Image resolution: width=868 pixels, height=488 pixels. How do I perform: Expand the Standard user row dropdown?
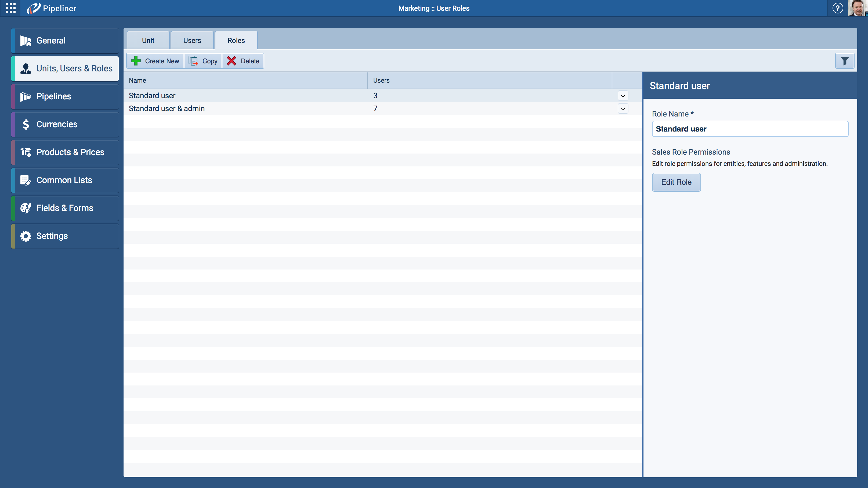pyautogui.click(x=623, y=96)
